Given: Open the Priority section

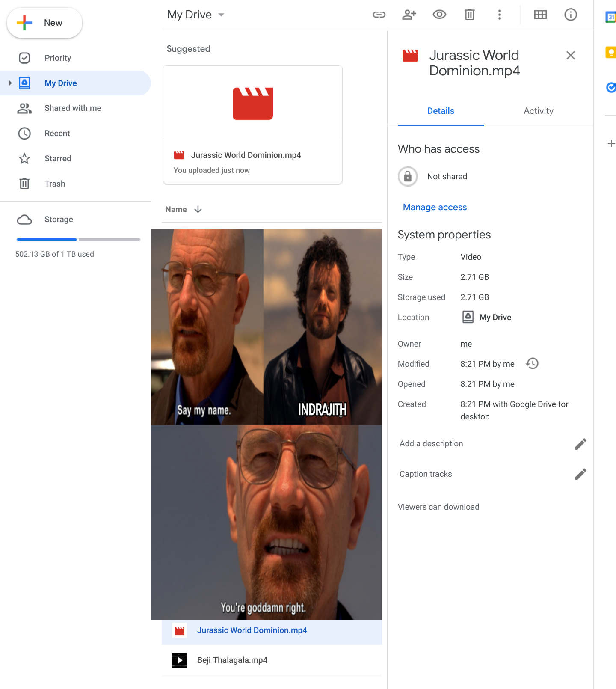Looking at the screenshot, I should (58, 58).
